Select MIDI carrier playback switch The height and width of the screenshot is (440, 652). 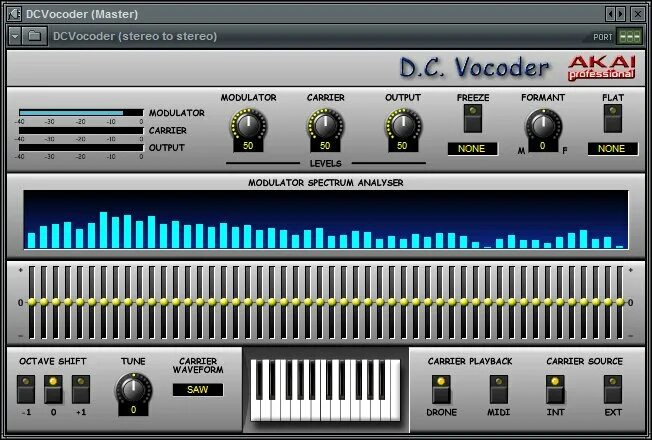point(499,389)
